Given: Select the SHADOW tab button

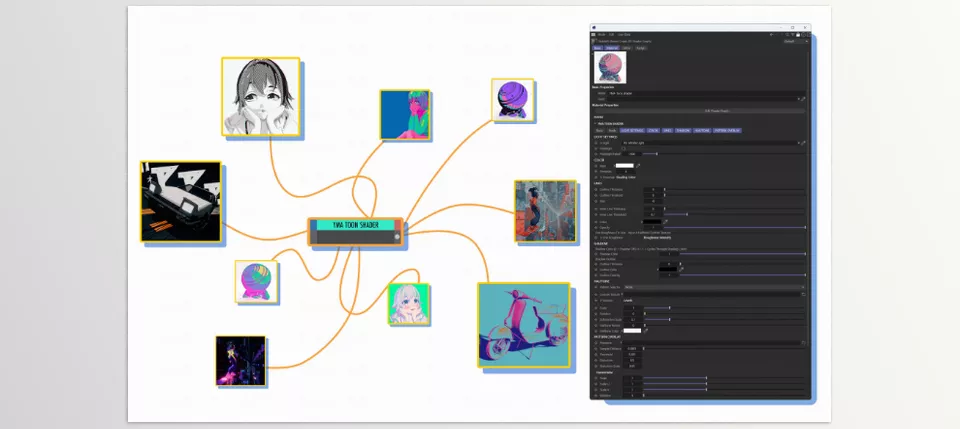Looking at the screenshot, I should click(x=683, y=130).
